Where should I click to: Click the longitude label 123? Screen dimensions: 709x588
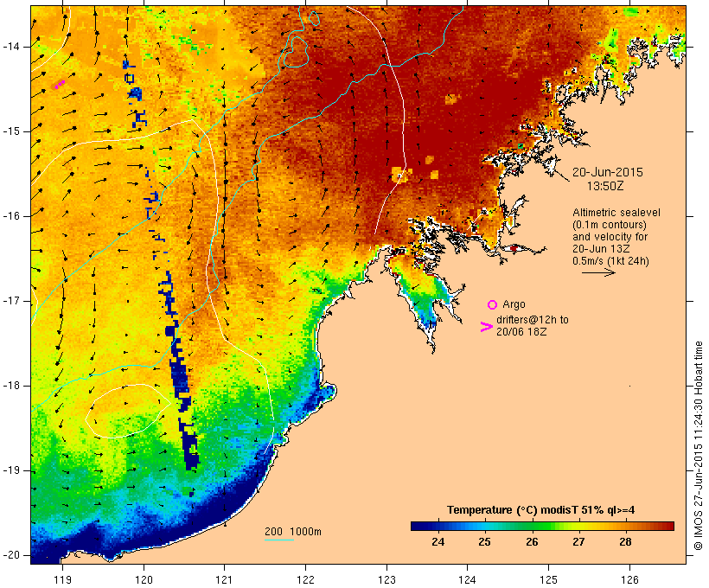386,580
